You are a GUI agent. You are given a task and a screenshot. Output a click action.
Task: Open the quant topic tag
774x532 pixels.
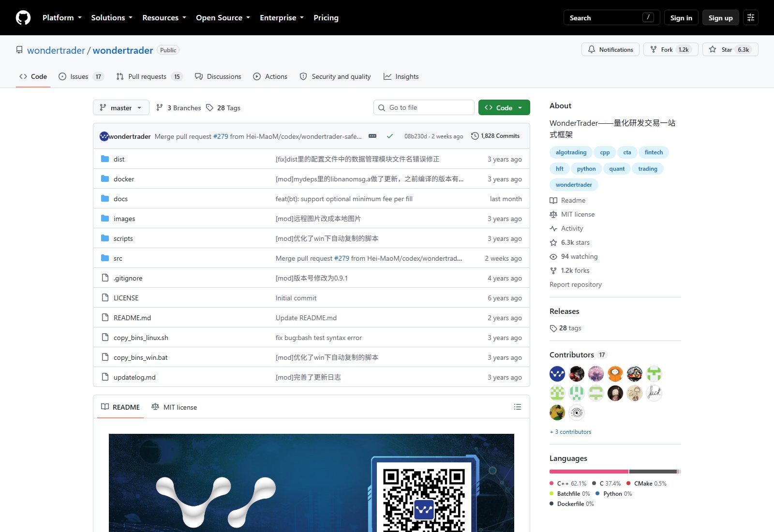click(x=617, y=169)
